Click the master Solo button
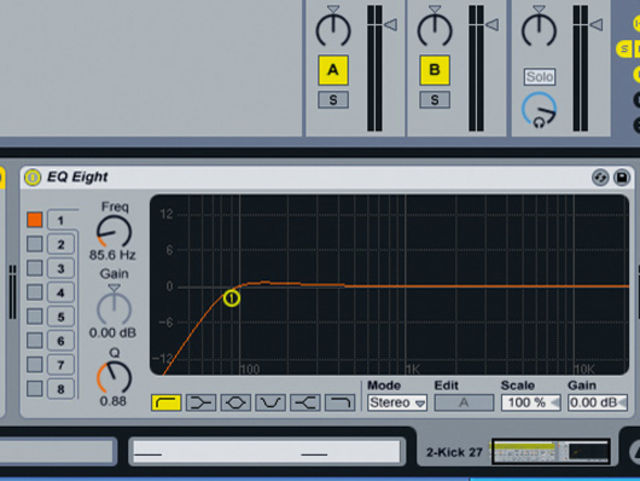The height and width of the screenshot is (481, 640). pos(540,77)
